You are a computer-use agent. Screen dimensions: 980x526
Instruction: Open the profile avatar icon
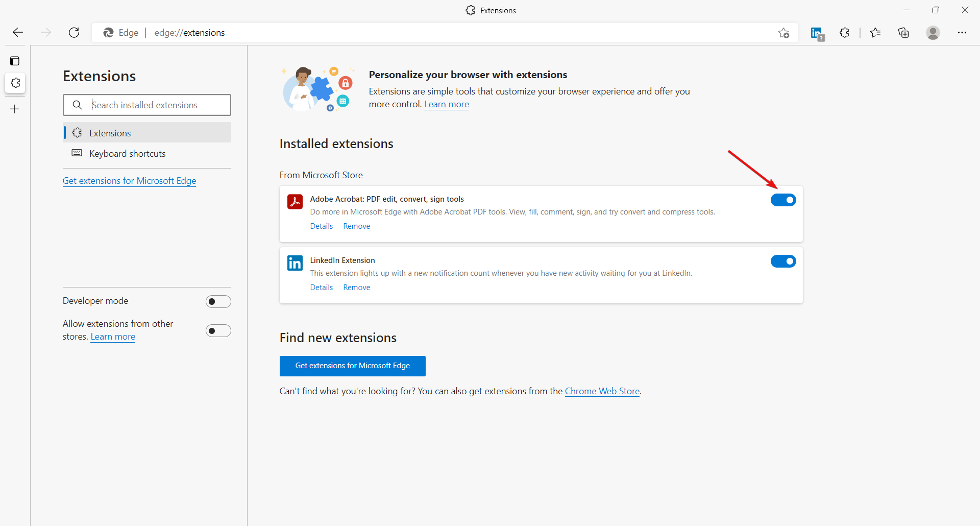(933, 33)
